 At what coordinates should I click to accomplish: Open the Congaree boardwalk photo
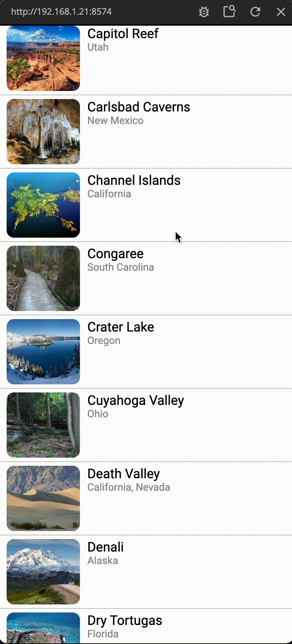pyautogui.click(x=43, y=278)
